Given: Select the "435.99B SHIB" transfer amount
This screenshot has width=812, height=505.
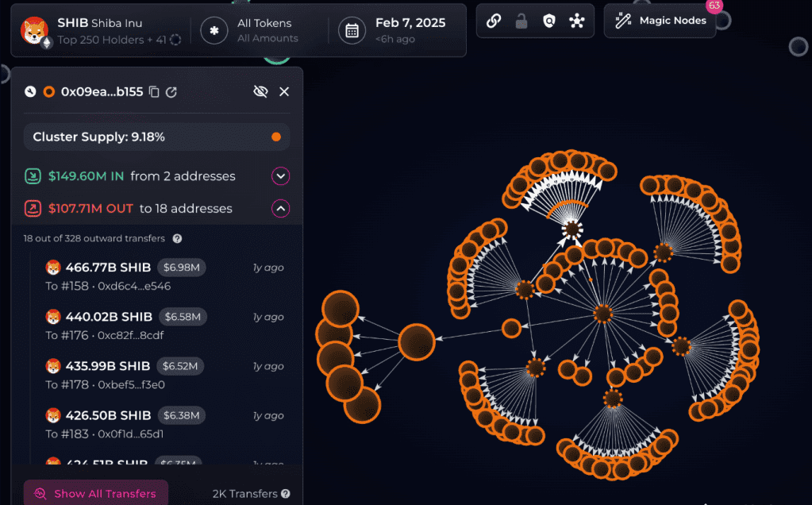Looking at the screenshot, I should pyautogui.click(x=108, y=366).
